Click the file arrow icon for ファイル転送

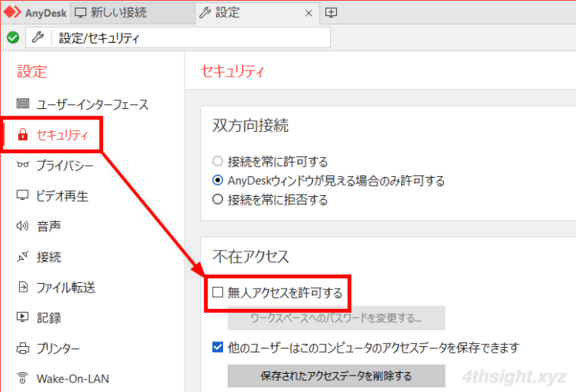tap(23, 286)
